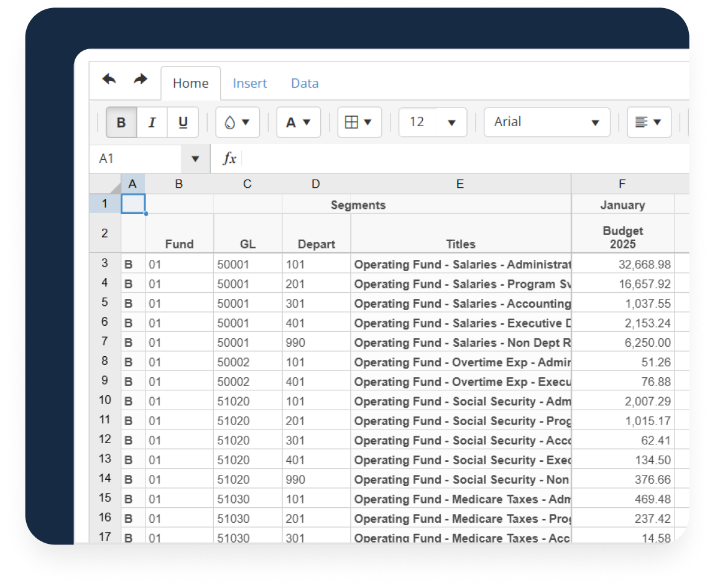Image resolution: width=715 pixels, height=588 pixels.
Task: Click Operating Fund - Salaries - Accounting cell
Action: tap(461, 303)
